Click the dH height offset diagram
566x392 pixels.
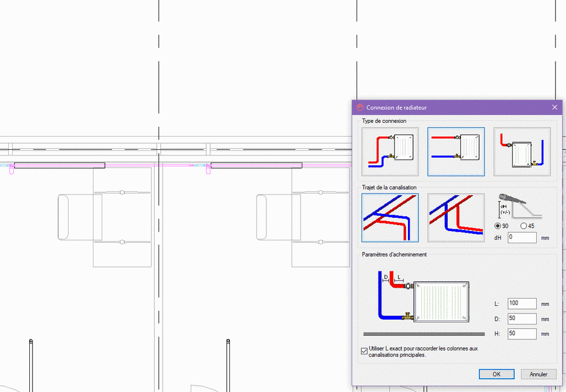(x=520, y=207)
